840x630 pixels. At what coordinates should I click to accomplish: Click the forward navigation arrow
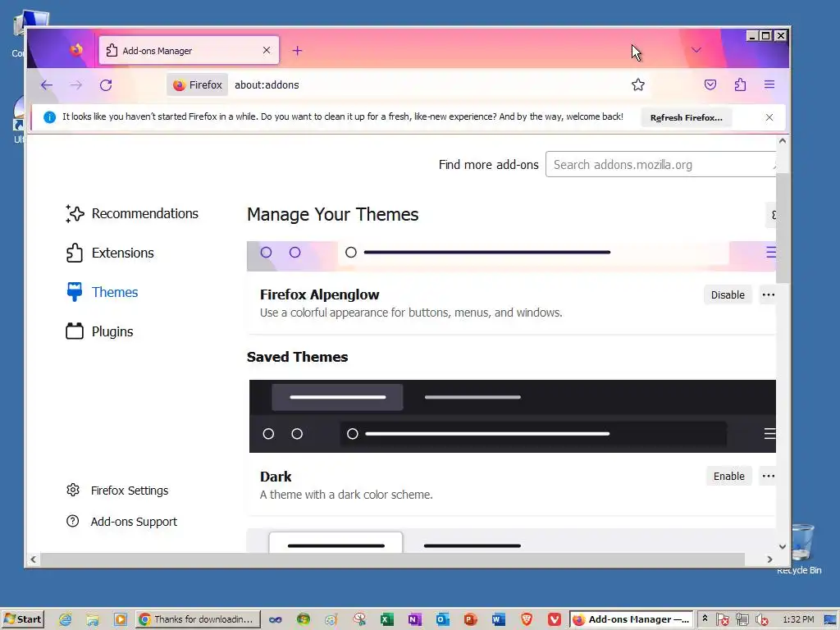(x=76, y=84)
